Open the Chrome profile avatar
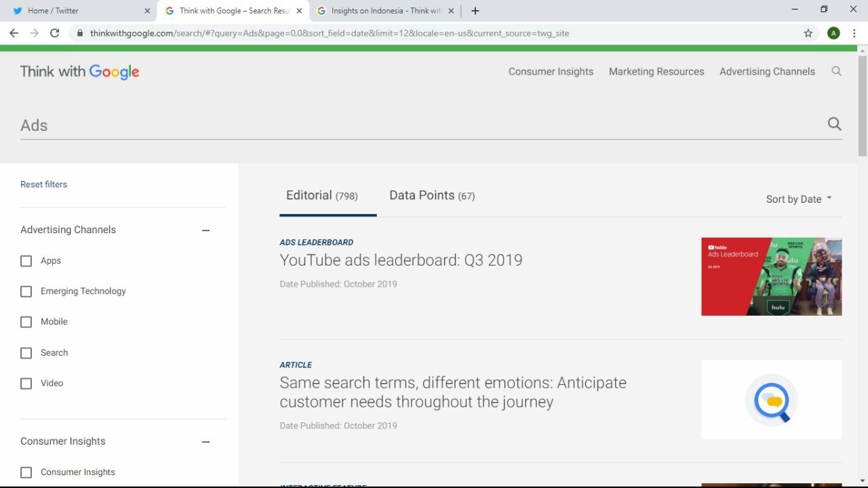This screenshot has height=488, width=868. (834, 33)
